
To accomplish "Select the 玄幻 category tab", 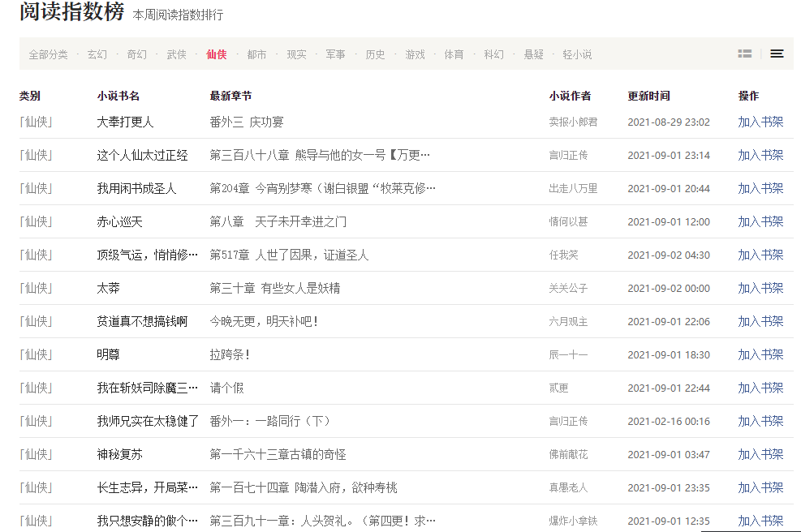I will pos(97,54).
